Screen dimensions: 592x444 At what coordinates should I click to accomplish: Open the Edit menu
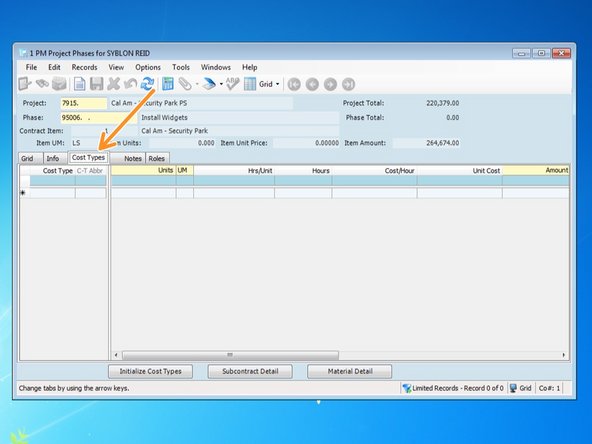coord(54,67)
